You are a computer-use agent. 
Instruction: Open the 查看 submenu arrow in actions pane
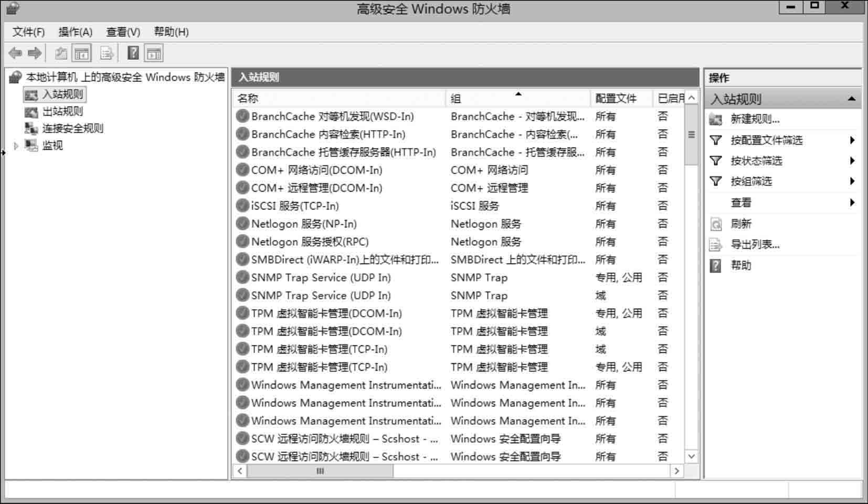(x=852, y=202)
